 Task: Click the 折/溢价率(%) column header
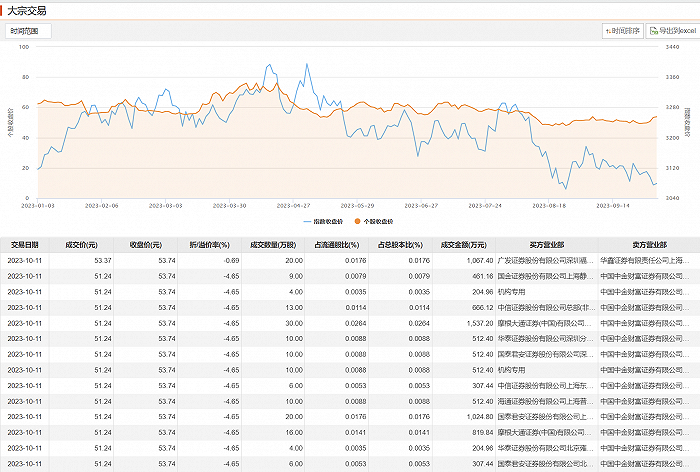[x=210, y=243]
